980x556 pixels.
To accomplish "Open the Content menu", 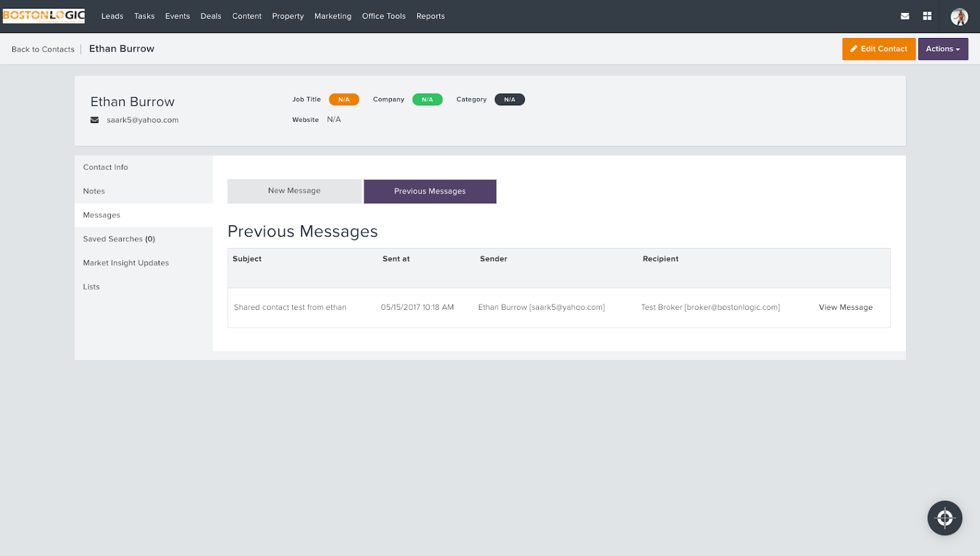I will (247, 17).
